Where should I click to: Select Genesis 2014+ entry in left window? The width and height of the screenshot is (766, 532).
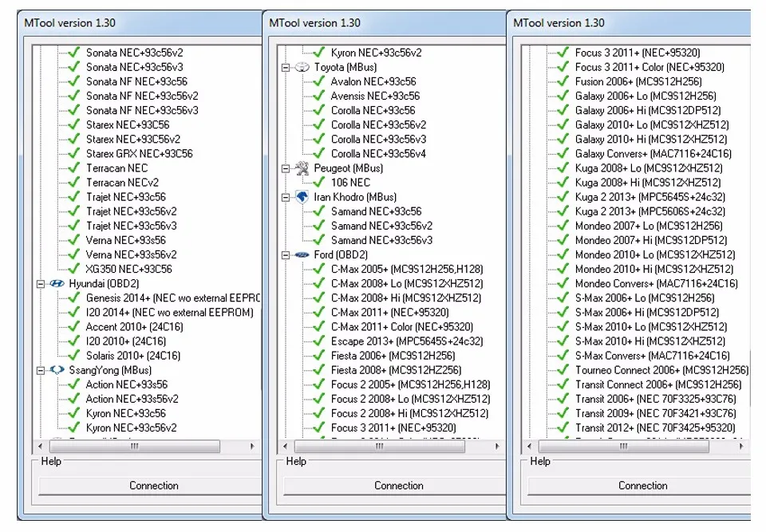tap(173, 298)
